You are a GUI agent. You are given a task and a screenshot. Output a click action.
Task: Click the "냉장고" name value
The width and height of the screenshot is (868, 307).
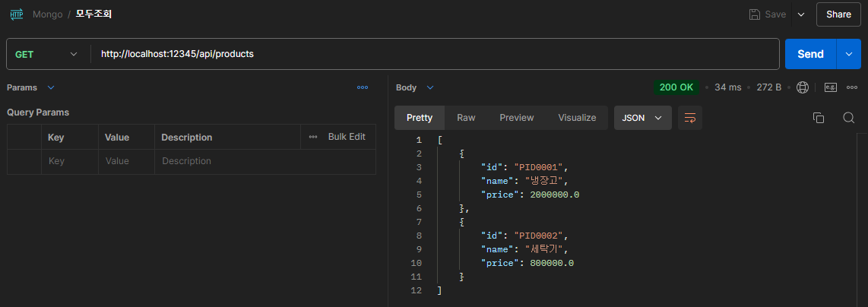[x=544, y=181]
